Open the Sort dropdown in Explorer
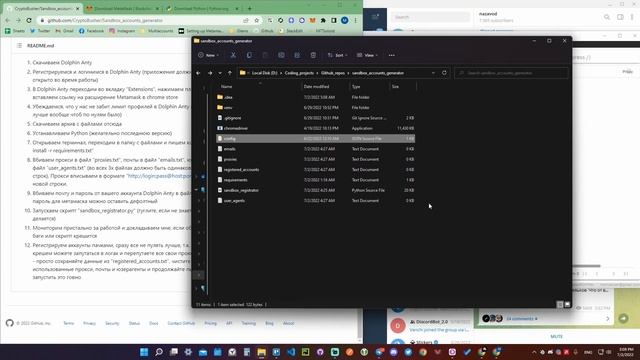Viewport: 640px width, 360px height. (x=338, y=55)
